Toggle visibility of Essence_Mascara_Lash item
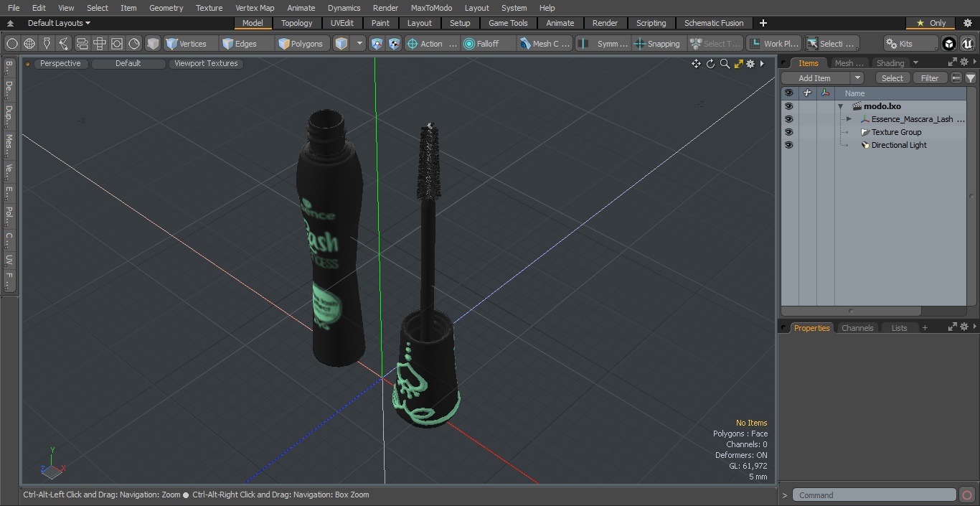This screenshot has height=506, width=980. 789,119
